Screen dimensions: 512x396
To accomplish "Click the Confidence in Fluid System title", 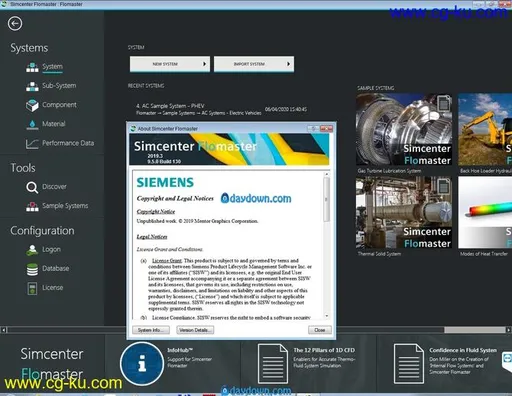I will 463,350.
